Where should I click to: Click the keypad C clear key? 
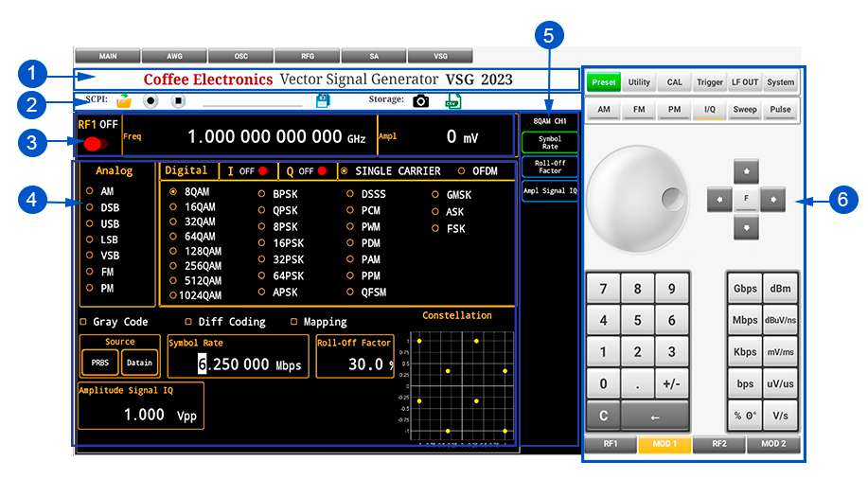603,416
